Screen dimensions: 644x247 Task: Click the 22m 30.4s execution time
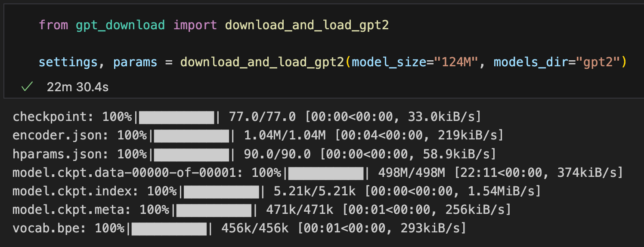coord(78,87)
